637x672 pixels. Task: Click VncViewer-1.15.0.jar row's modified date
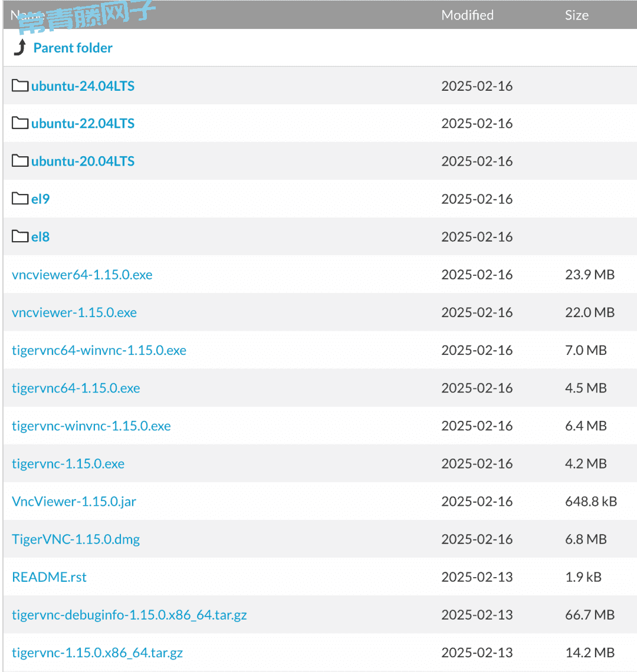tap(477, 502)
